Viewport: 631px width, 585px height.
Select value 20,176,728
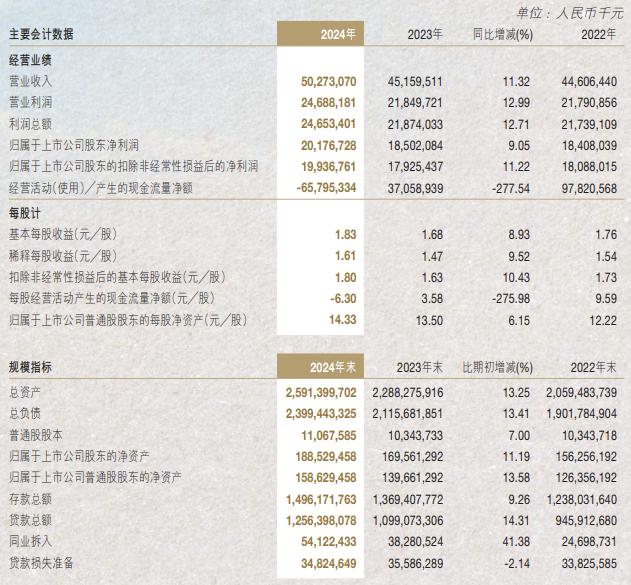point(328,146)
